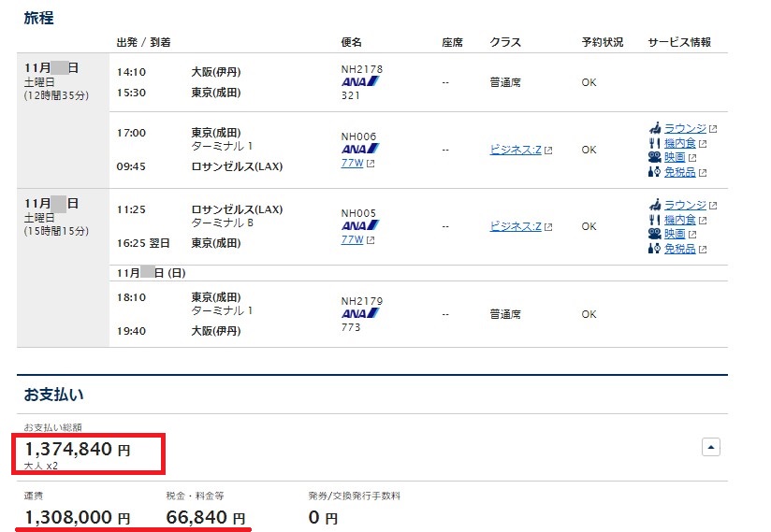Image resolution: width=771 pixels, height=532 pixels.
Task: Click ANA logo for flight NH006
Action: pyautogui.click(x=360, y=149)
